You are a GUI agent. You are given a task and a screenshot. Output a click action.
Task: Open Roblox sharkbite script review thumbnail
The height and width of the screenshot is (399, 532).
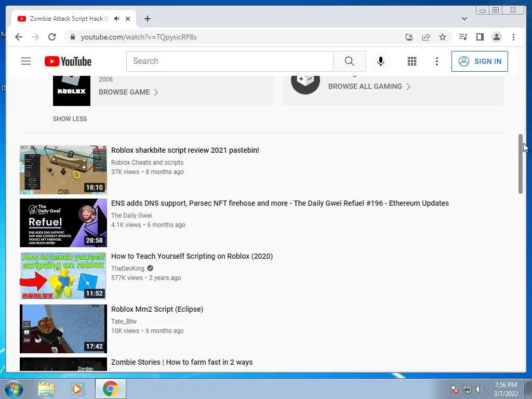point(63,170)
